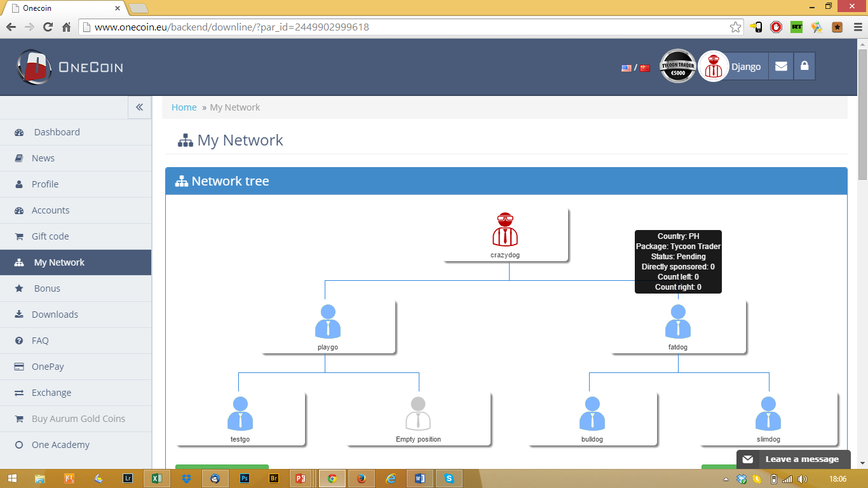Open the FAQ sidebar item
This screenshot has height=488, width=868.
[x=76, y=341]
